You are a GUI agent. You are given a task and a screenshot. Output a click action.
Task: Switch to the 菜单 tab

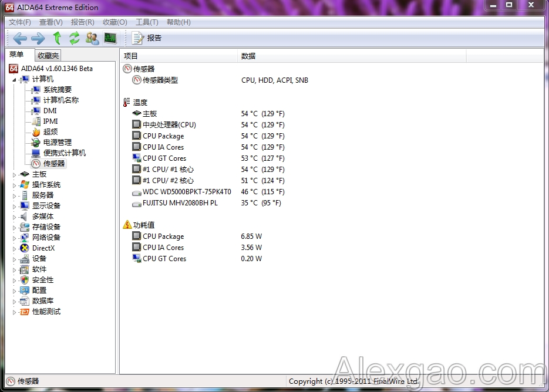click(x=16, y=55)
